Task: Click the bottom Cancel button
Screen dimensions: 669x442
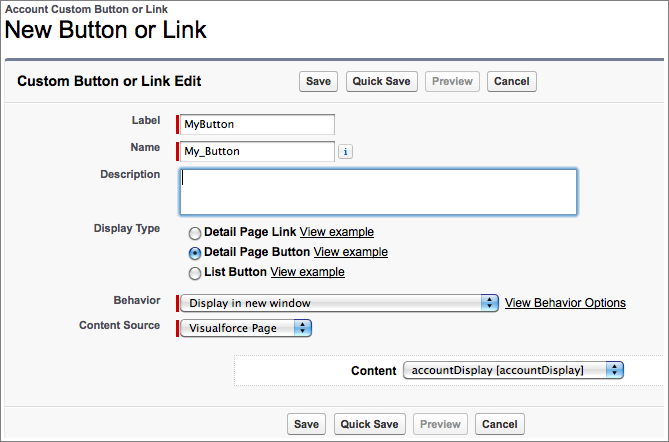Action: [500, 424]
